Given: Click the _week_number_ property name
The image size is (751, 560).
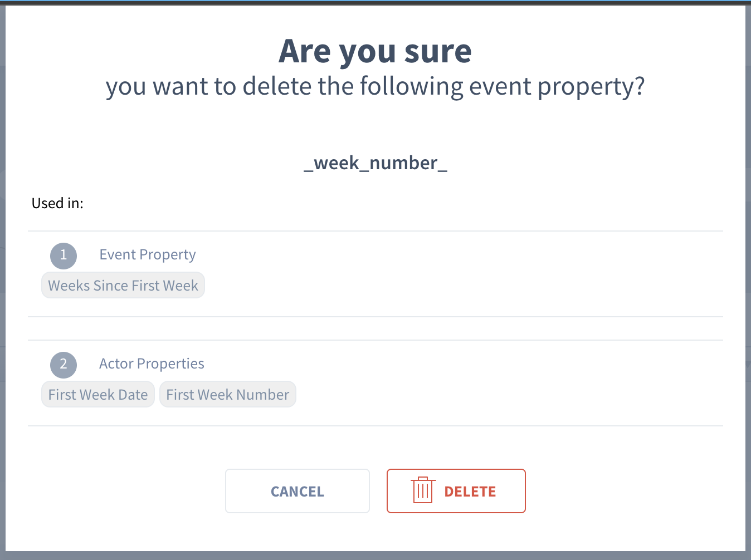Looking at the screenshot, I should click(375, 163).
